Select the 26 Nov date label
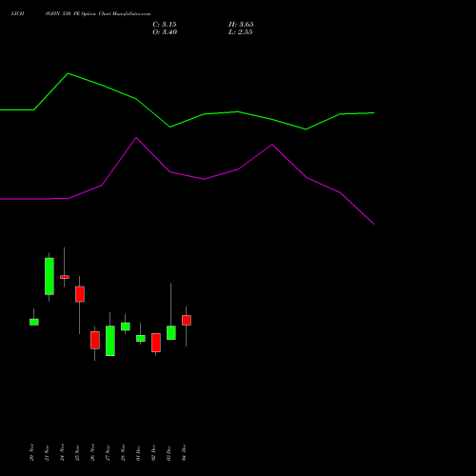Viewport: 476px width, 476px height. (92, 452)
